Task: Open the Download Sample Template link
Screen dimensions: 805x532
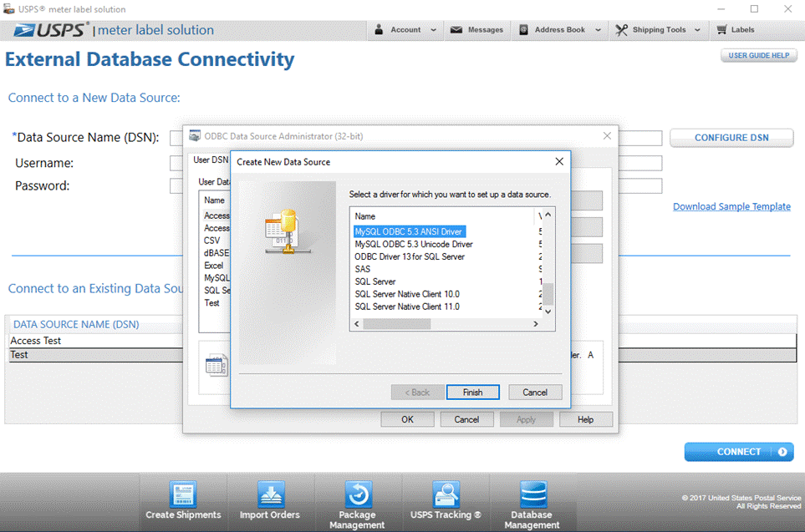Action: coord(731,206)
